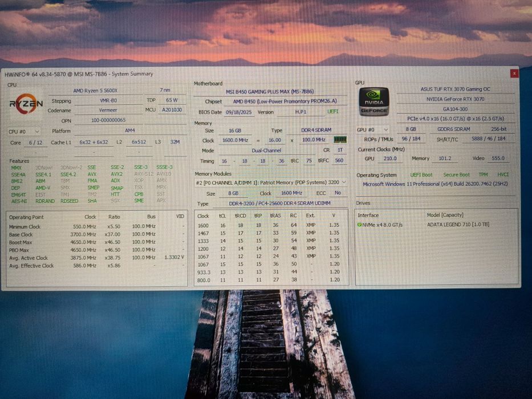The image size is (532, 399).
Task: Click the Video clock 555.0 value
Action: tap(498, 158)
